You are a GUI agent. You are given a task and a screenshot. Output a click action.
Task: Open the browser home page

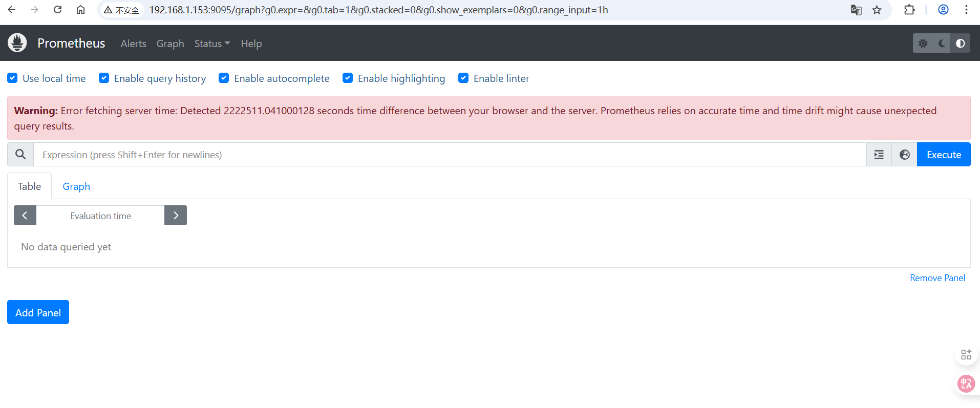81,10
